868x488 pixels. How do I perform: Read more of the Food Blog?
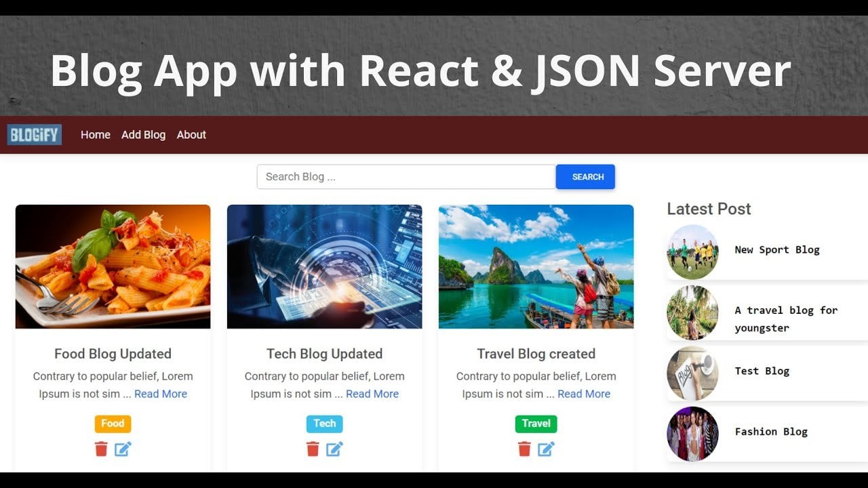161,394
